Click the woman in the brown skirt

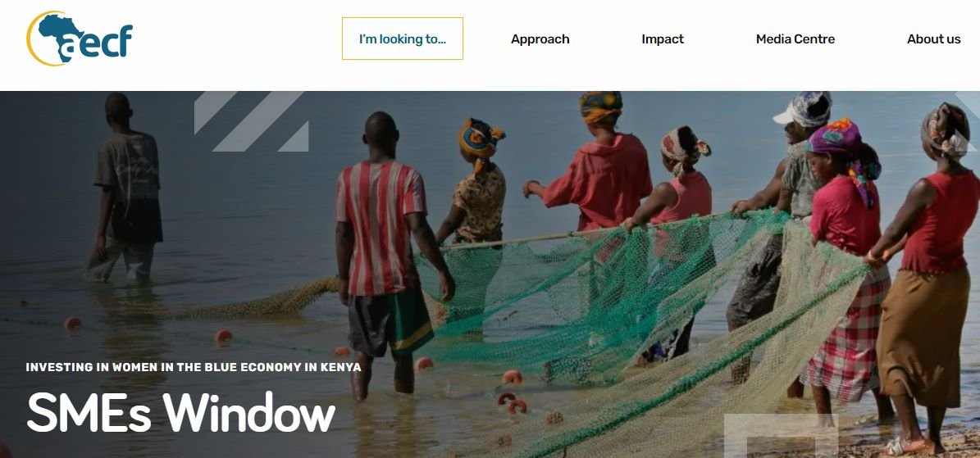click(925, 275)
